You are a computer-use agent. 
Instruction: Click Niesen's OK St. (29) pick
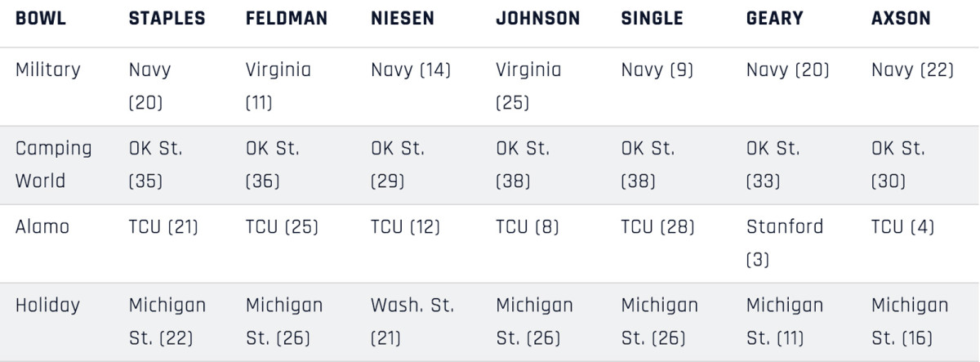(398, 164)
